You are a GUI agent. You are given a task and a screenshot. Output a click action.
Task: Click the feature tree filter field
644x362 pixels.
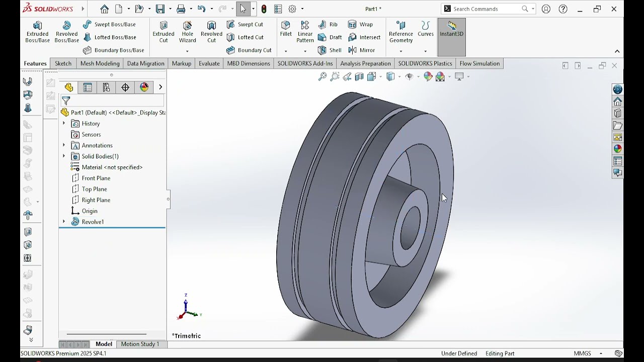pos(113,101)
